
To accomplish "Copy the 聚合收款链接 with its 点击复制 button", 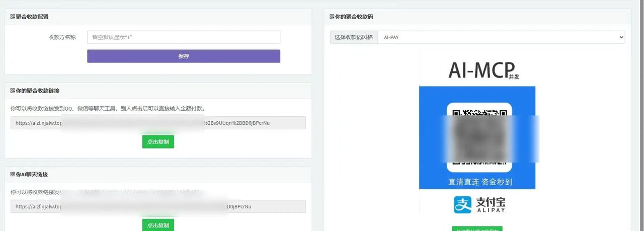I will (x=158, y=142).
